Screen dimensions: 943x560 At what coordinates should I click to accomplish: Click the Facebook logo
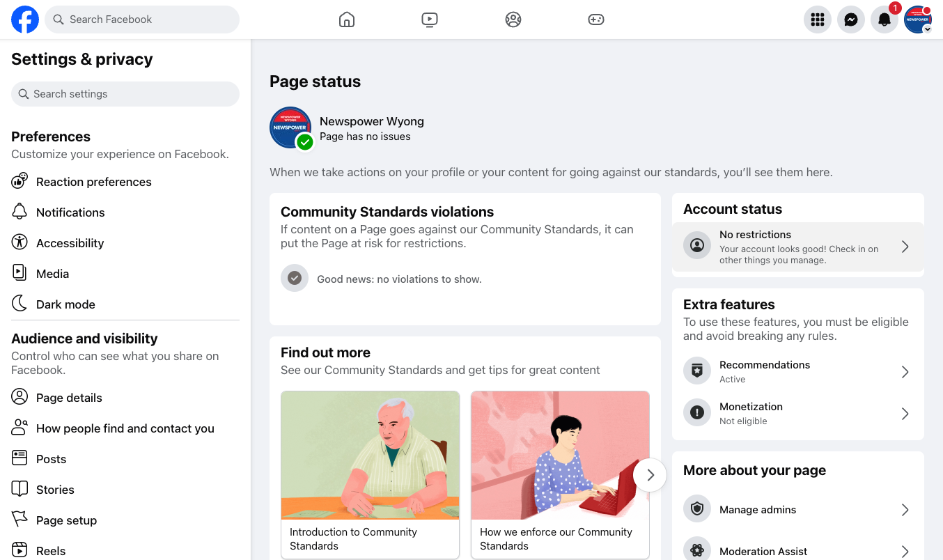[25, 20]
